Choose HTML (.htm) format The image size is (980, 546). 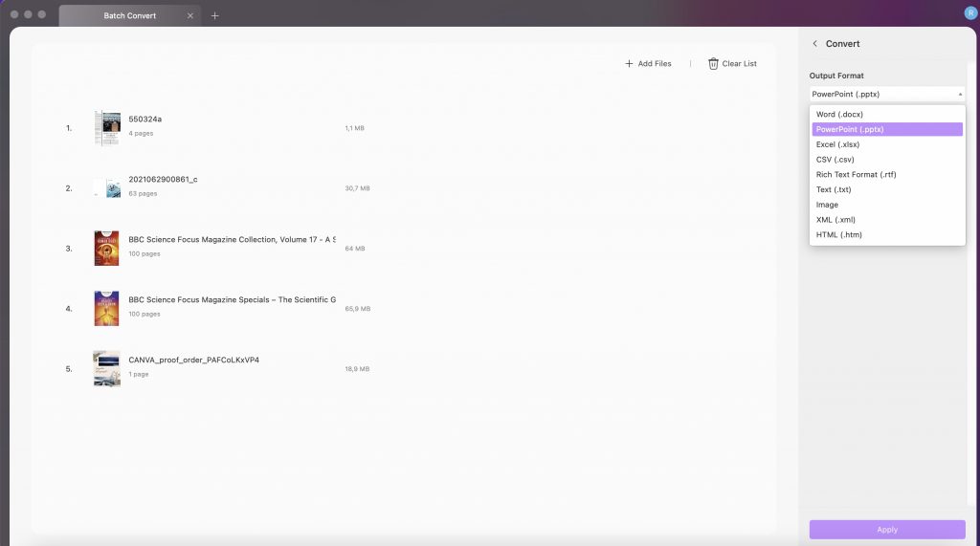click(x=887, y=234)
